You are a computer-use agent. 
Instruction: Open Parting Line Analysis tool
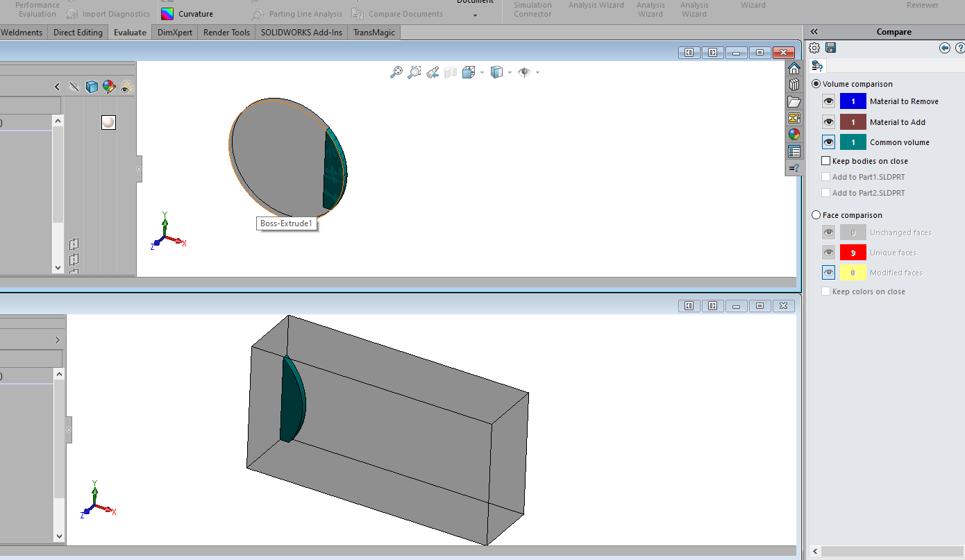tap(296, 14)
